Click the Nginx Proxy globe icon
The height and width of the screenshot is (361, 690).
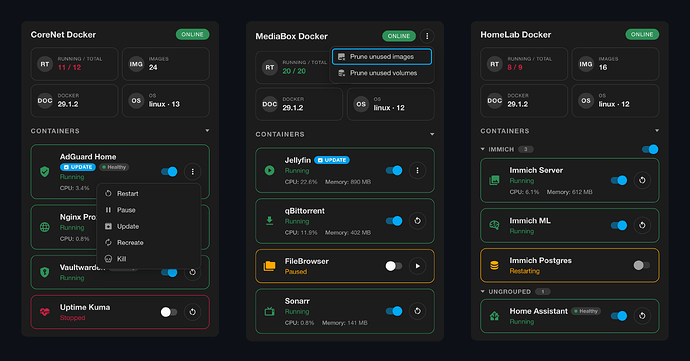pyautogui.click(x=44, y=227)
